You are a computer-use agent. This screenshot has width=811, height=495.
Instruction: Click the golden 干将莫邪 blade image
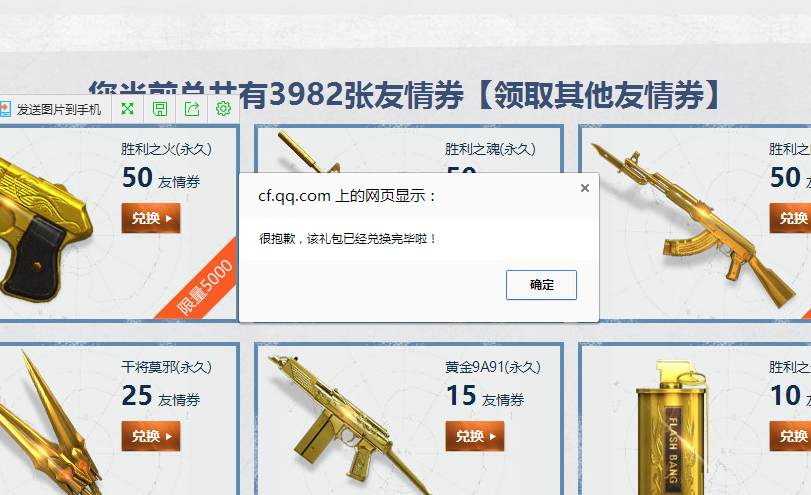tap(49, 424)
